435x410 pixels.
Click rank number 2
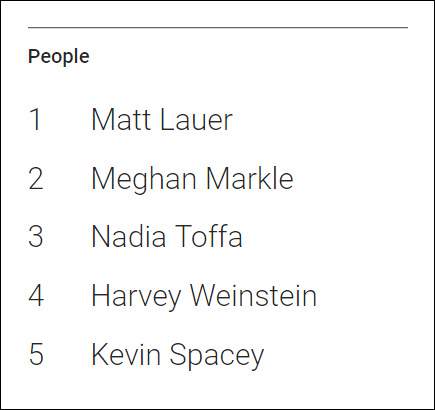(36, 178)
